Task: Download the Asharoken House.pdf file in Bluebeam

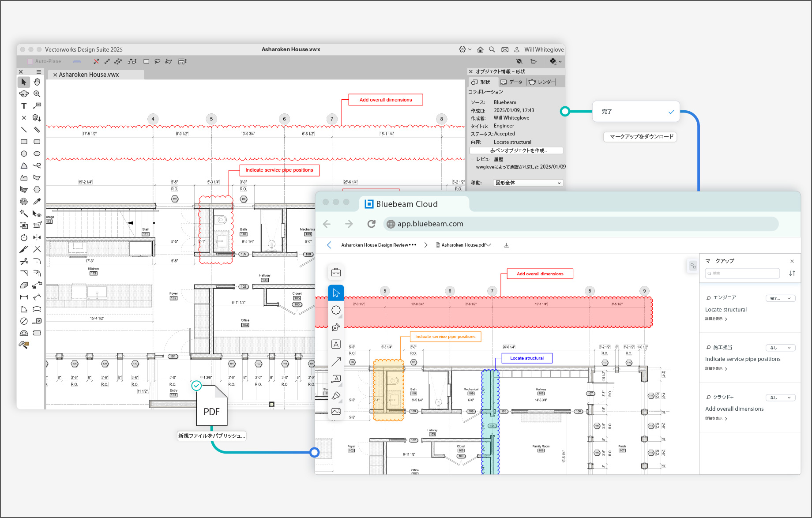Action: click(507, 245)
